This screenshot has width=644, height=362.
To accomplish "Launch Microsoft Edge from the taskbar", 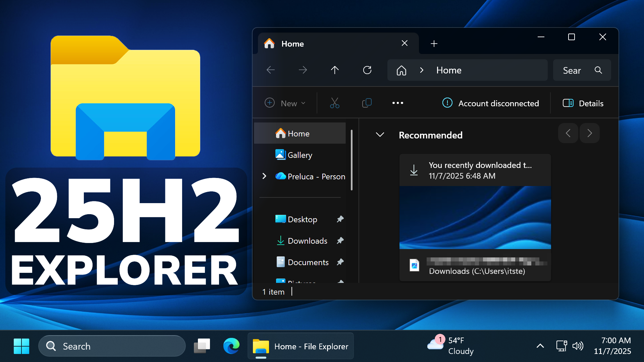I will (x=231, y=346).
